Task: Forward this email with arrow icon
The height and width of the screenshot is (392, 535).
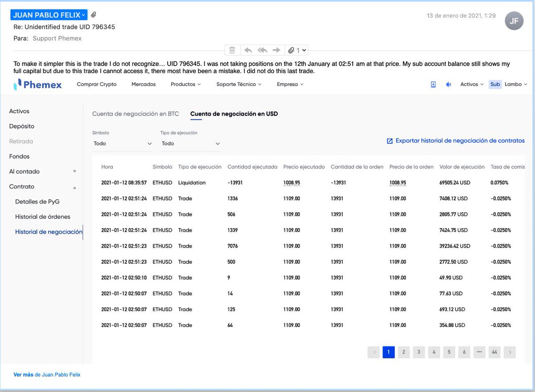Action: coord(277,50)
